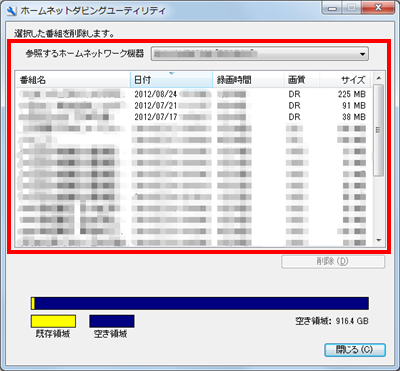Click the 削除 (D) button
Viewport: 400px width, 371px height.
coord(333,262)
